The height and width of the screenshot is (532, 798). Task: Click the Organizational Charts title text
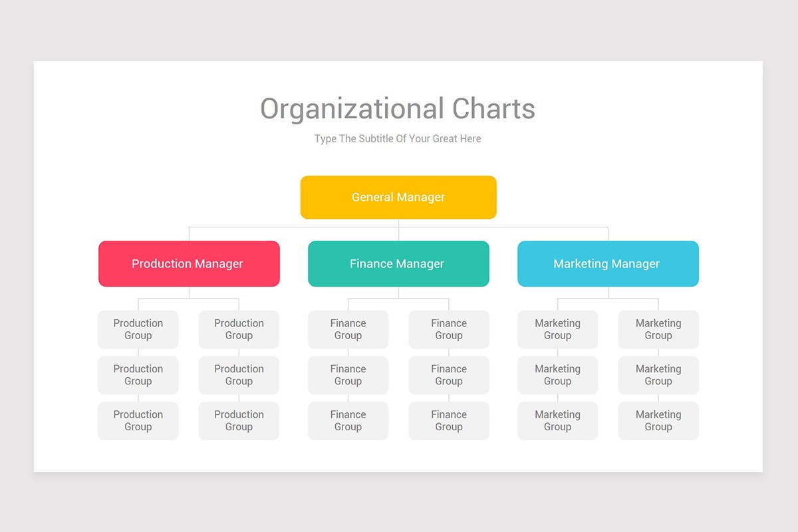coord(398,109)
